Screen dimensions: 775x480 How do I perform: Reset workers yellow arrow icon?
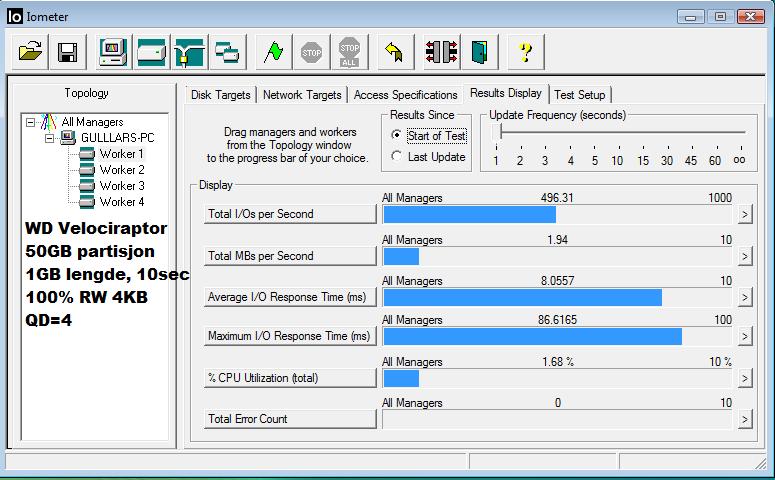(394, 51)
